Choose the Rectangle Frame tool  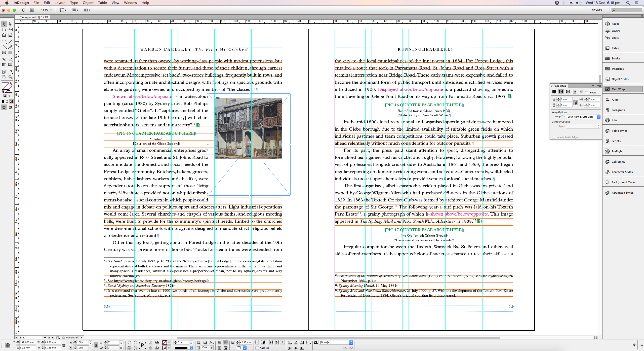click(x=4, y=53)
